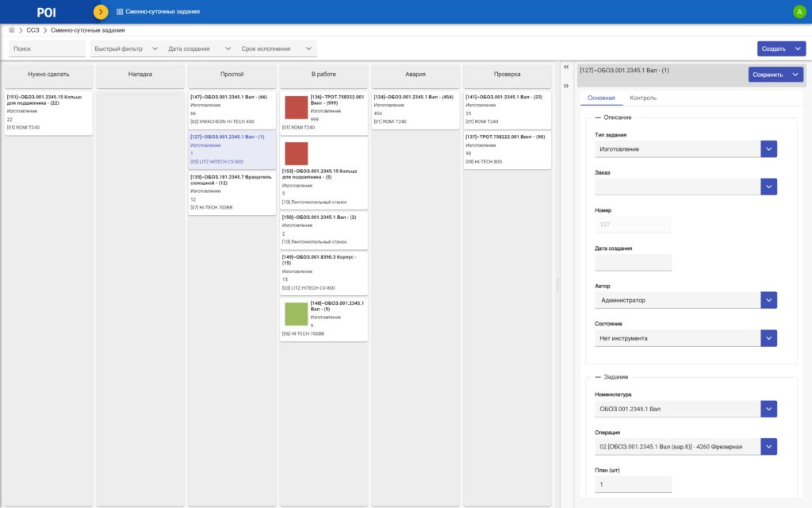
Task: Click the POI logo
Action: pos(46,13)
